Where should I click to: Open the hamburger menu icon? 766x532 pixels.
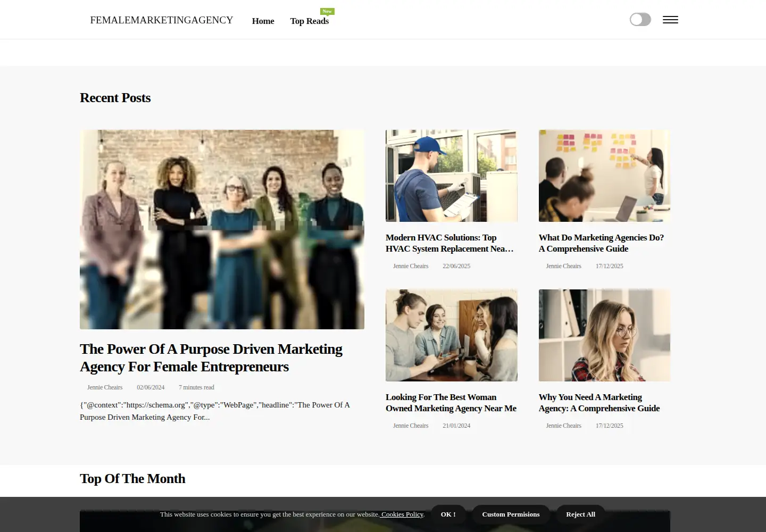tap(670, 20)
